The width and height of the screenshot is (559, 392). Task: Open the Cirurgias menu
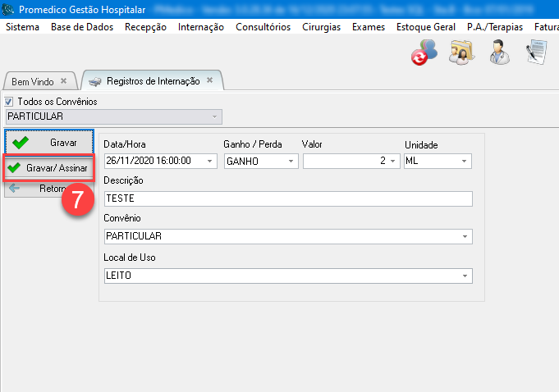click(321, 27)
